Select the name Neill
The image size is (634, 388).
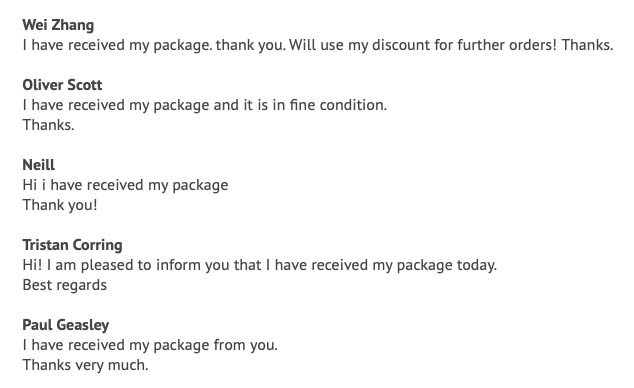(39, 165)
